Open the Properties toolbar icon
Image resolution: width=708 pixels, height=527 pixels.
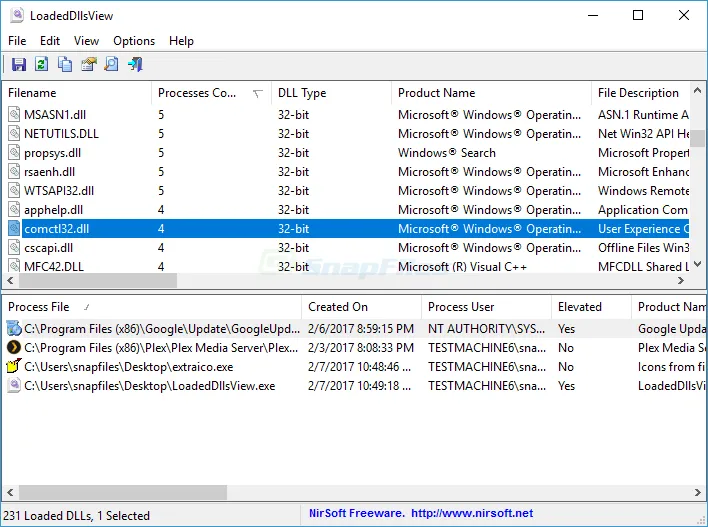coord(88,64)
